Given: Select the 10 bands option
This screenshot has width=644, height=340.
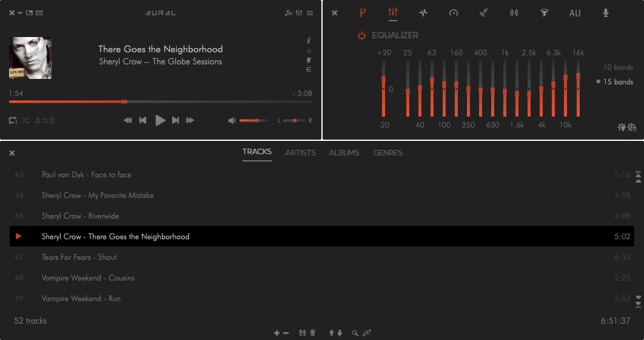Looking at the screenshot, I should [x=618, y=67].
